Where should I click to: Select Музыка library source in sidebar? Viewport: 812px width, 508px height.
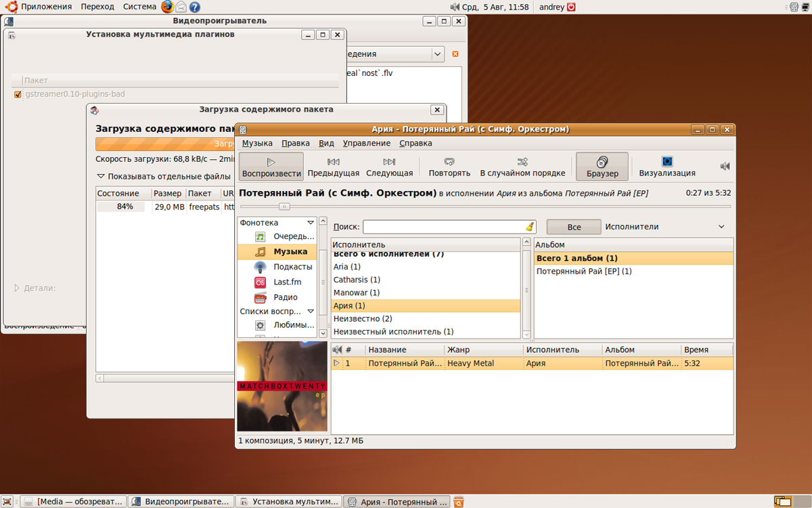point(277,251)
